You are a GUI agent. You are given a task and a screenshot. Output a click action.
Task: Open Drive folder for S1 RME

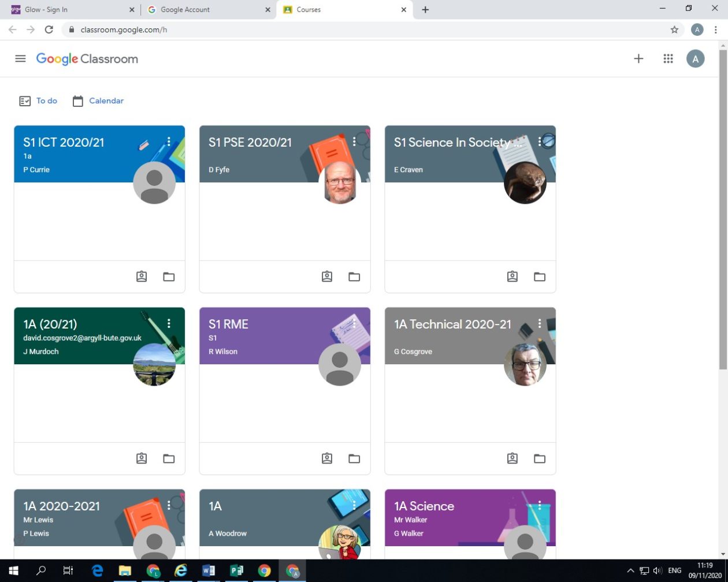tap(354, 458)
